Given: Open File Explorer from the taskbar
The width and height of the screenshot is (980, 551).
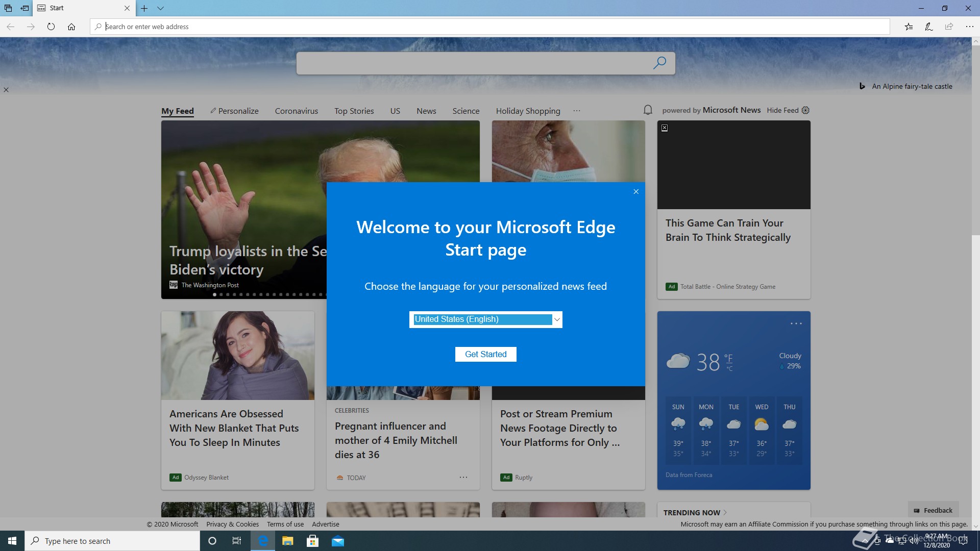Looking at the screenshot, I should [288, 541].
